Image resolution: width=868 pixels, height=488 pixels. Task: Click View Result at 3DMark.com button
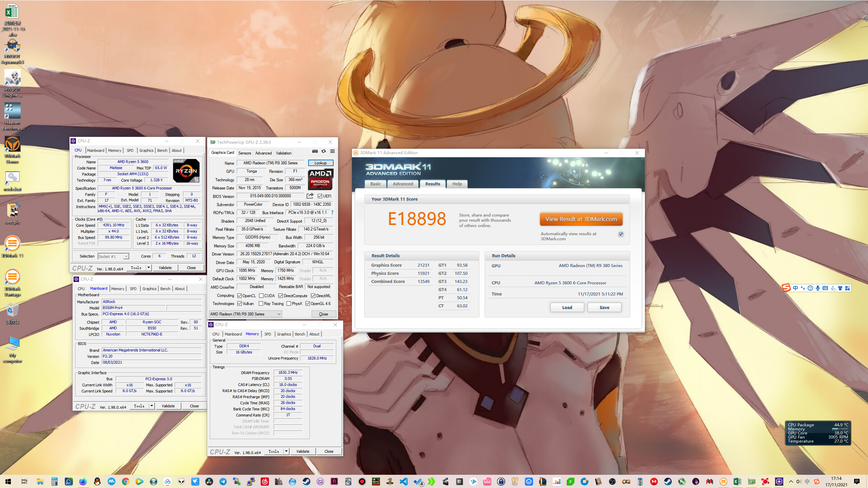(581, 219)
